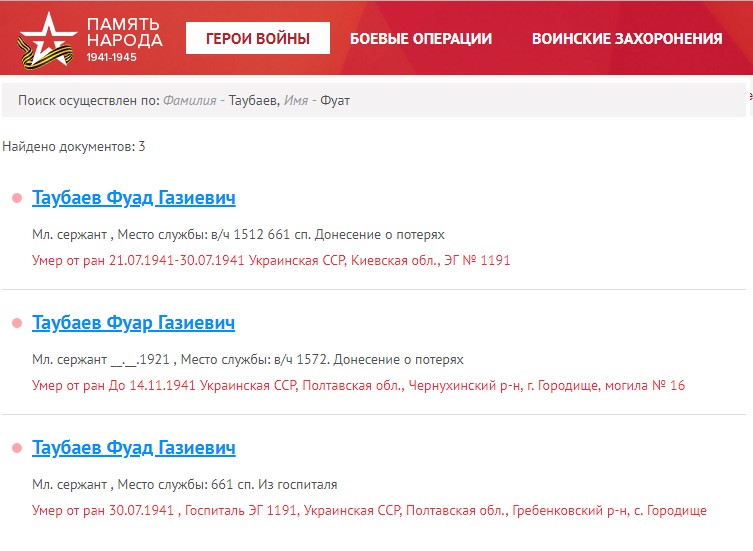Click the Память народа 1941-1945 site title

[124, 39]
